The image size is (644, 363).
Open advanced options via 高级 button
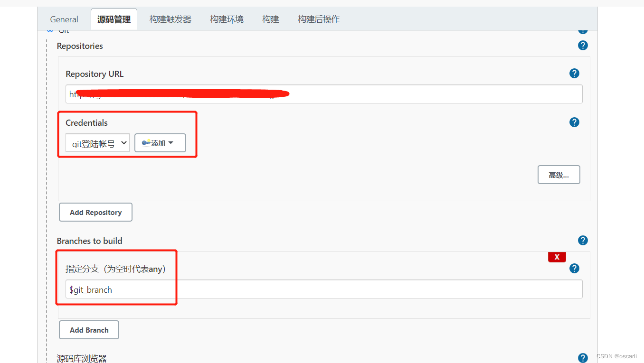pyautogui.click(x=559, y=175)
